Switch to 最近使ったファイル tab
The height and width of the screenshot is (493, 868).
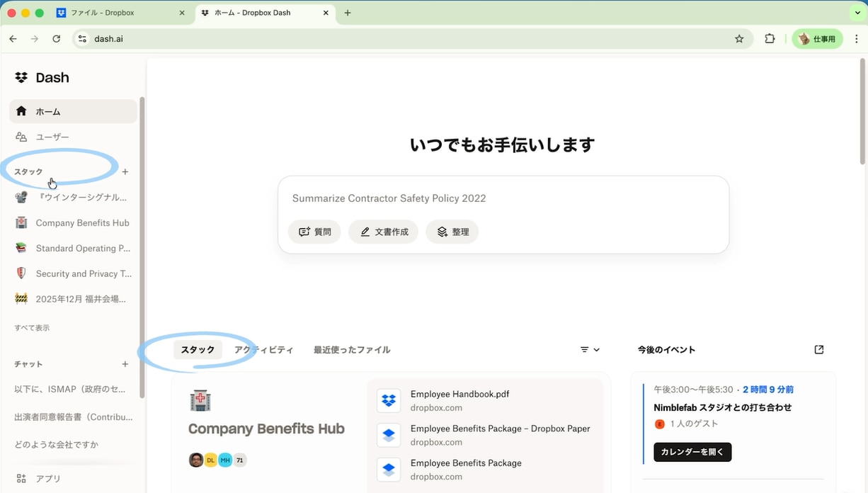tap(352, 350)
